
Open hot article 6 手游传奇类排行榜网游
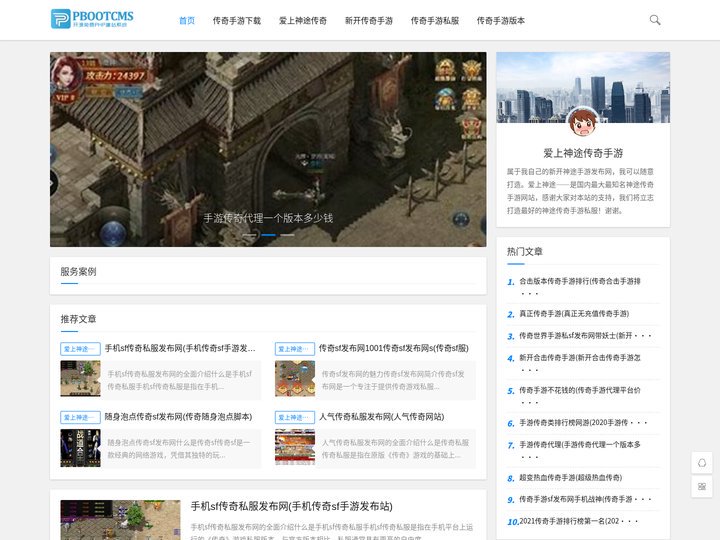click(583, 423)
